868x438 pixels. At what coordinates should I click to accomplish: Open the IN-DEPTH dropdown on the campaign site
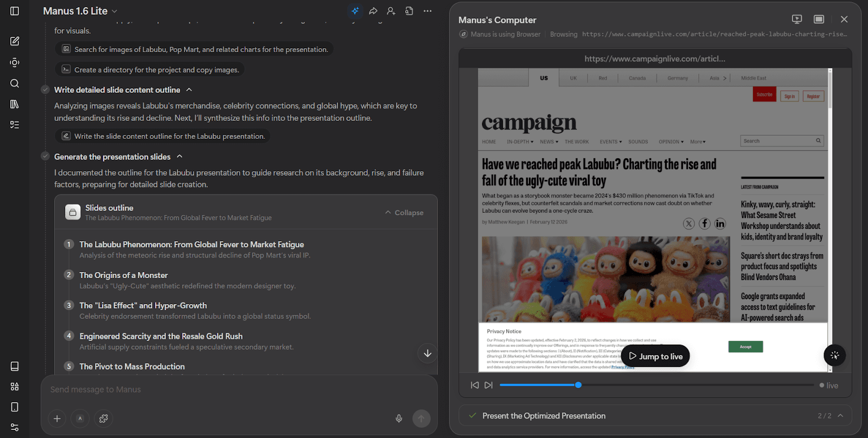coord(520,142)
